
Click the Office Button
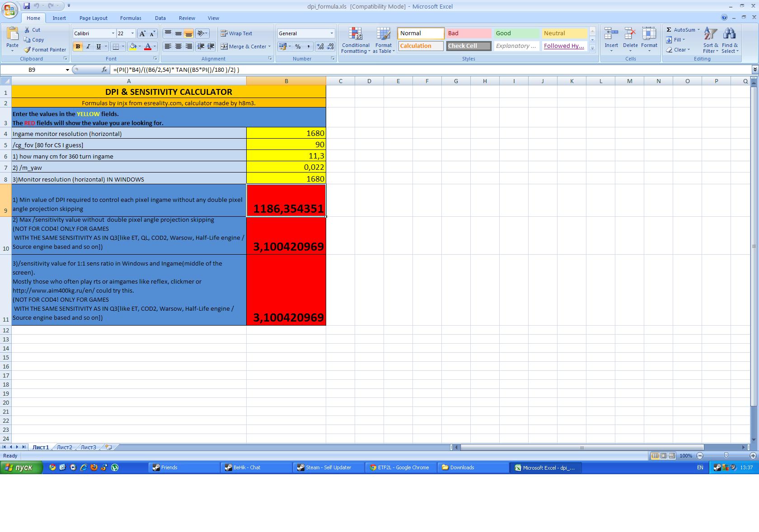pyautogui.click(x=9, y=9)
